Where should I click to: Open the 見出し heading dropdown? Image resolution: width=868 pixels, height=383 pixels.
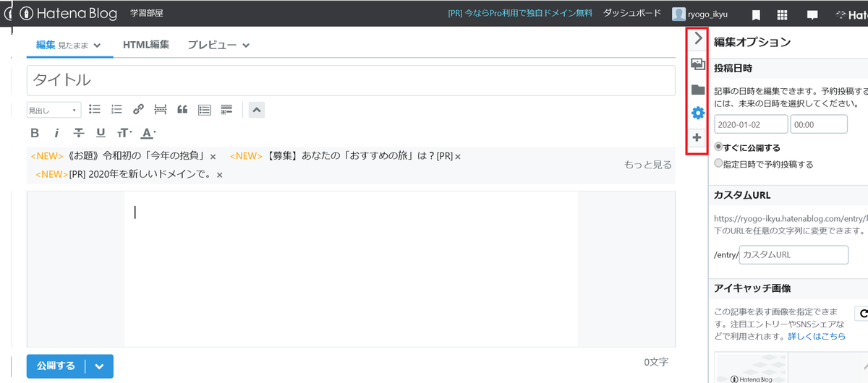(54, 110)
